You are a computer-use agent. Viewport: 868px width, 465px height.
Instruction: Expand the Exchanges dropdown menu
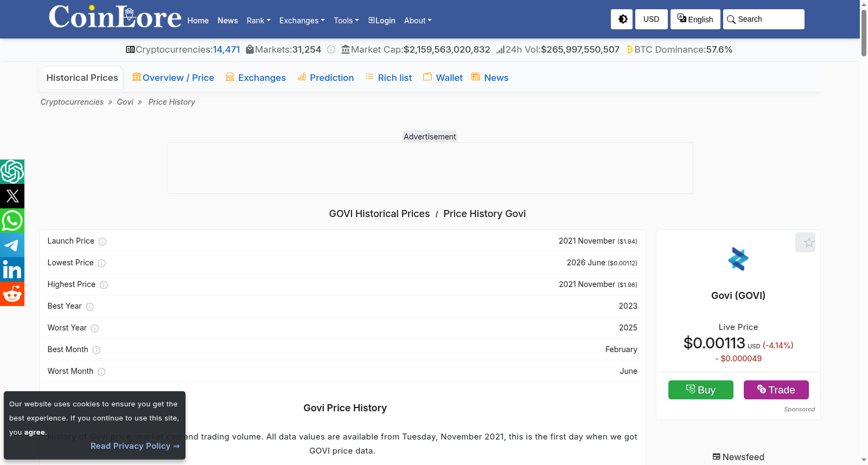click(302, 21)
